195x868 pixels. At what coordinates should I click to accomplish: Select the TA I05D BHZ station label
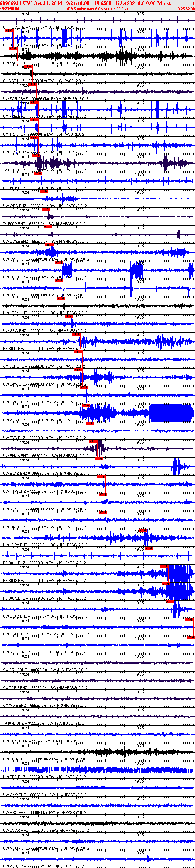coord(44,724)
